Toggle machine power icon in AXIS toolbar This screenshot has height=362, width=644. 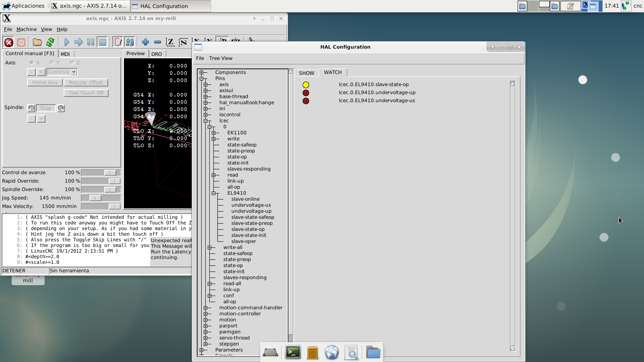pos(21,42)
